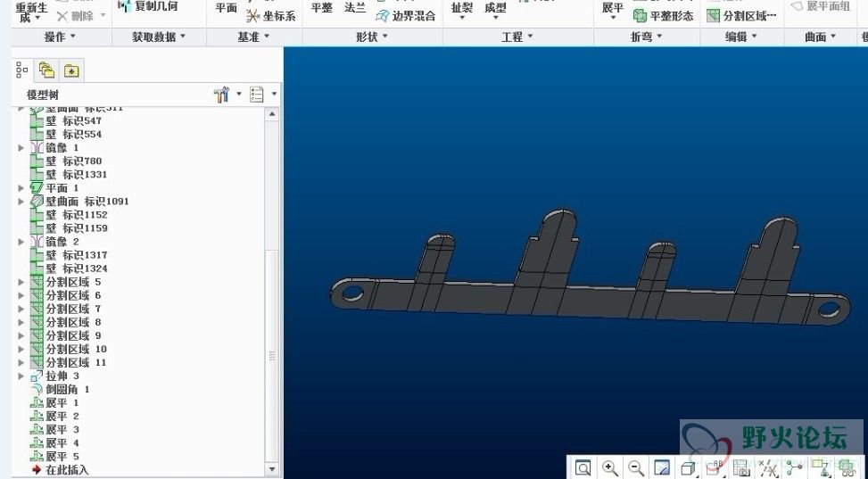Switch to the Folder Browser tab icon
This screenshot has width=868, height=479.
pyautogui.click(x=47, y=70)
